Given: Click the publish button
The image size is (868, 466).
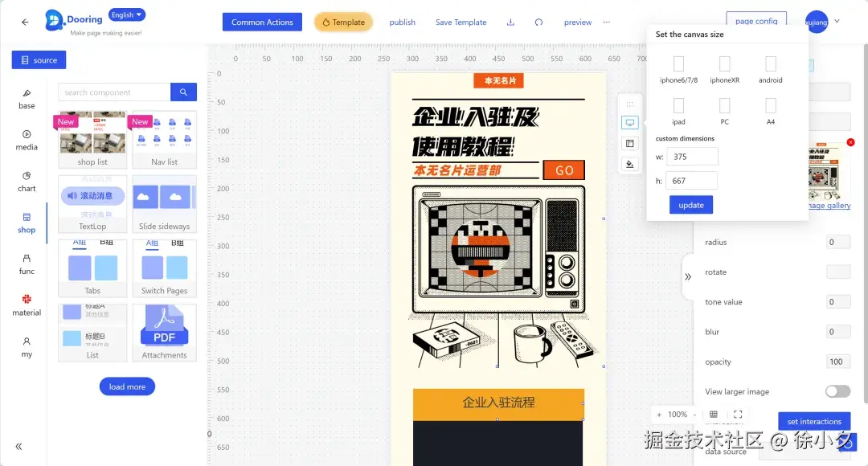Looking at the screenshot, I should tap(402, 22).
